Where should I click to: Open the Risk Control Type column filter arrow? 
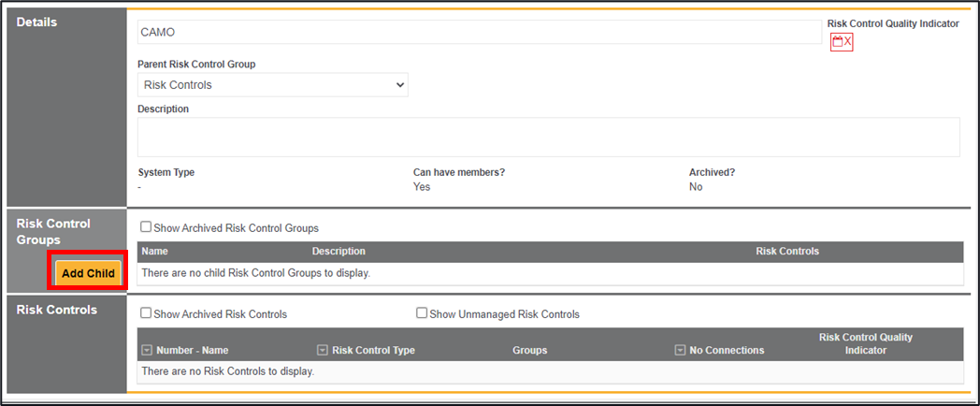(323, 351)
